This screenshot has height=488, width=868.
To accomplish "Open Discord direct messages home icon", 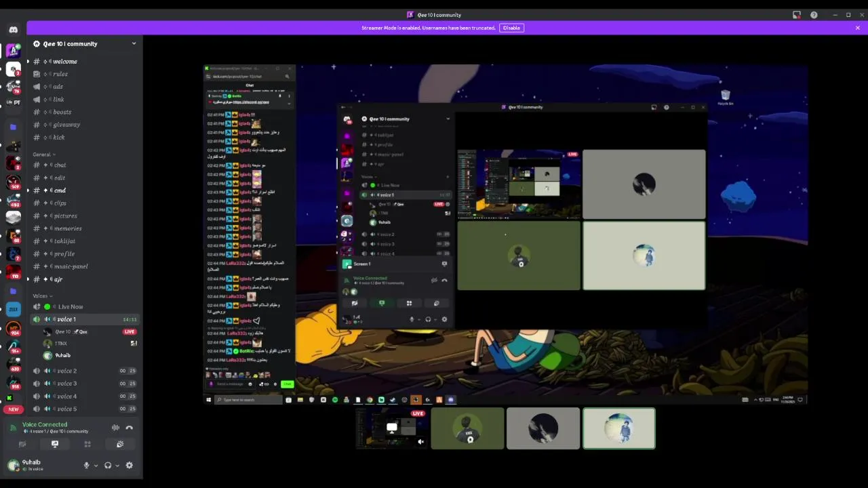I will pos(13,30).
